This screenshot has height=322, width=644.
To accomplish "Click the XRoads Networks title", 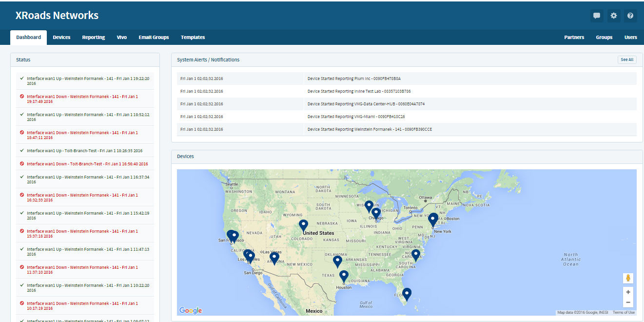I will [x=57, y=16].
